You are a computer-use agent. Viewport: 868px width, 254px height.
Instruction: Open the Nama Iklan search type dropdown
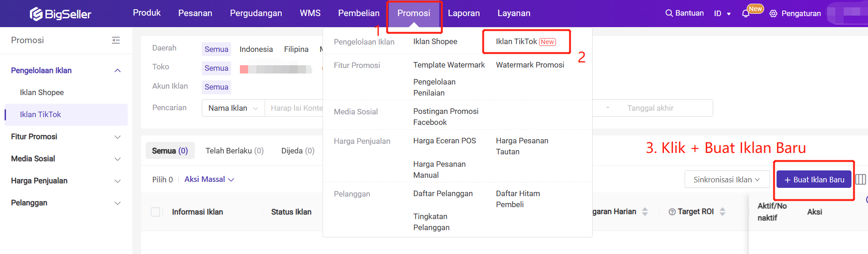click(233, 108)
